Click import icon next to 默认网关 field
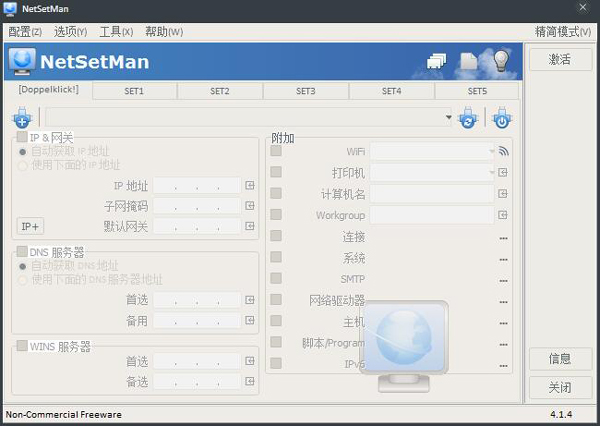Image resolution: width=600 pixels, height=426 pixels. point(250,226)
